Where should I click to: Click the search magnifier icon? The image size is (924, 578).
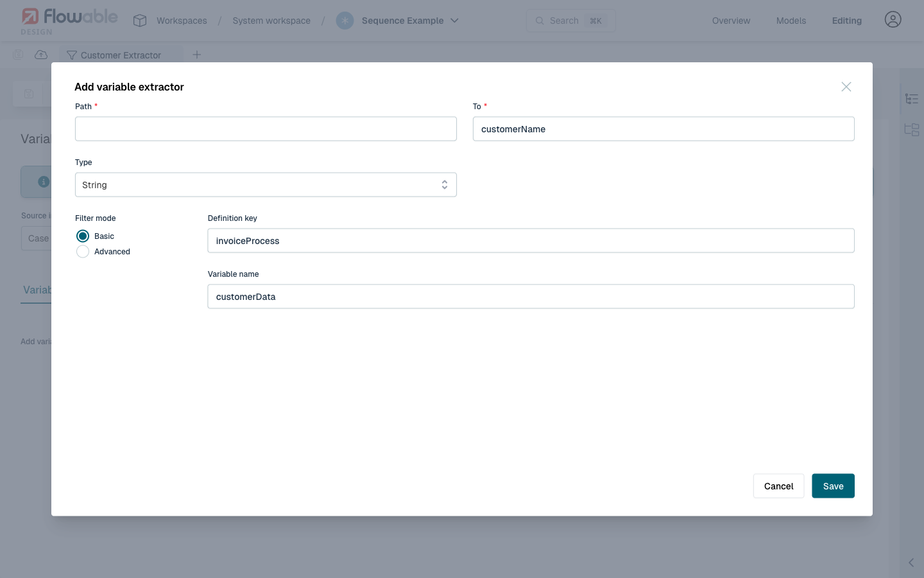(x=540, y=21)
